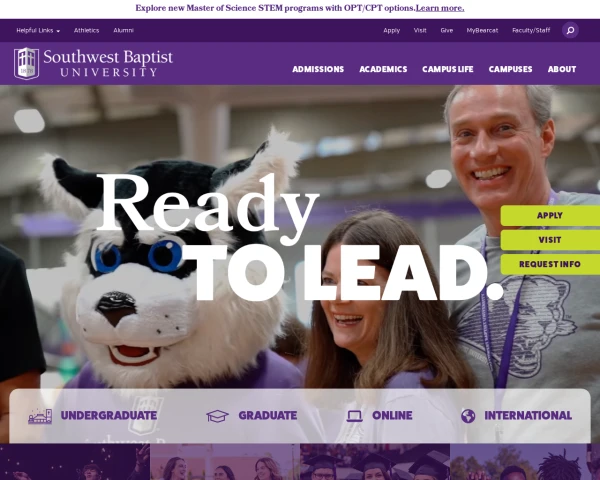600x480 pixels.
Task: Click the Graduate cap icon
Action: pyautogui.click(x=217, y=416)
